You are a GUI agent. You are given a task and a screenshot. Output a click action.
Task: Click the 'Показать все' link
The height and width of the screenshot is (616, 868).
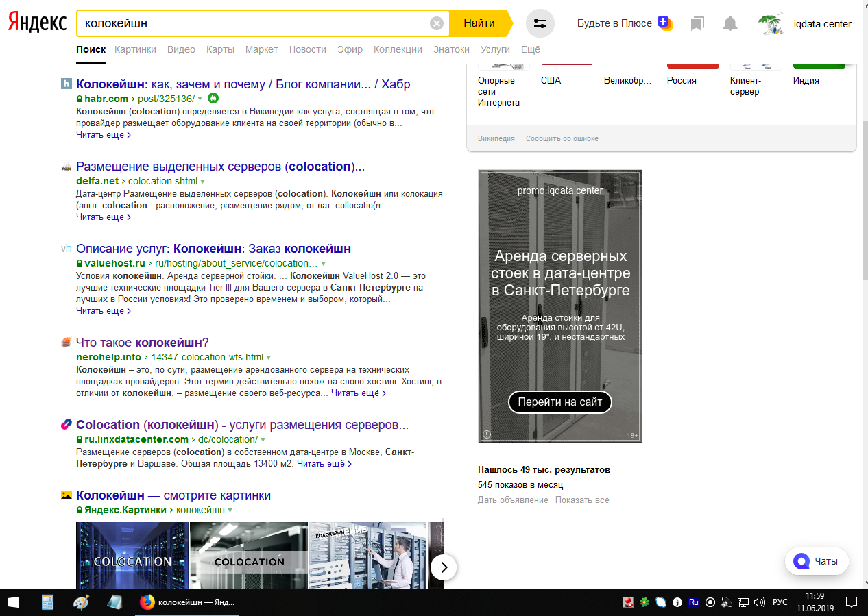click(583, 500)
